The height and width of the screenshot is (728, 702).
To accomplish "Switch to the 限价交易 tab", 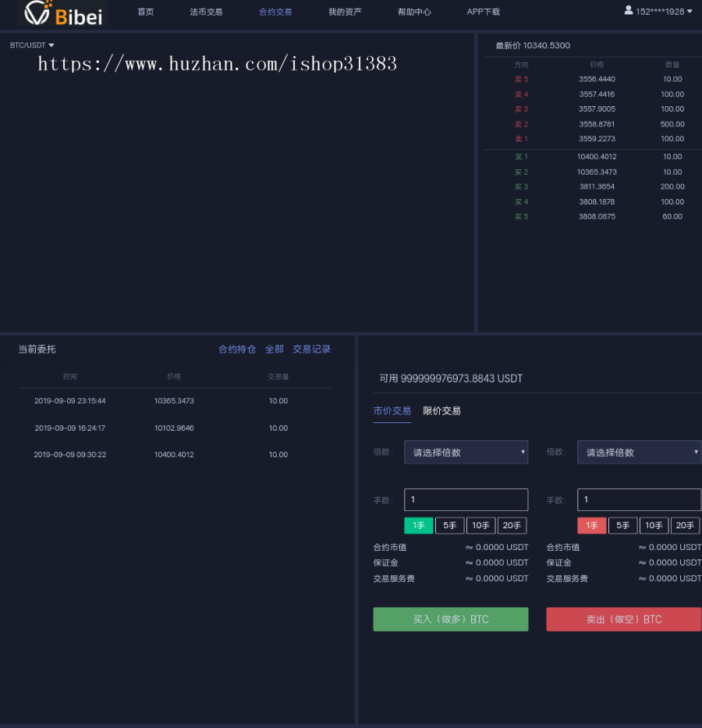I will (x=441, y=410).
